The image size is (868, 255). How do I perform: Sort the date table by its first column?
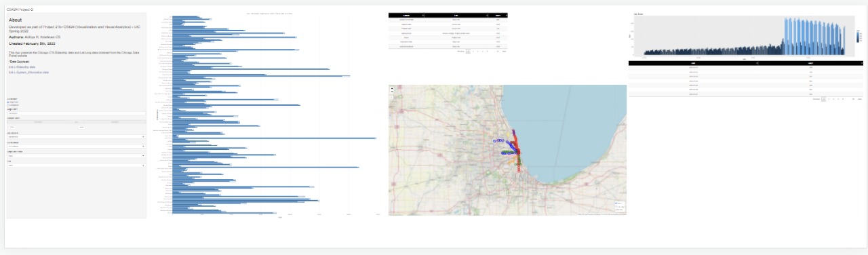[693, 63]
